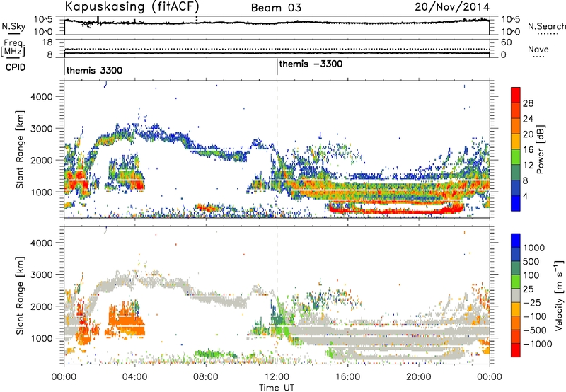Click the CPID marker line beside "themis -3300"

point(277,67)
